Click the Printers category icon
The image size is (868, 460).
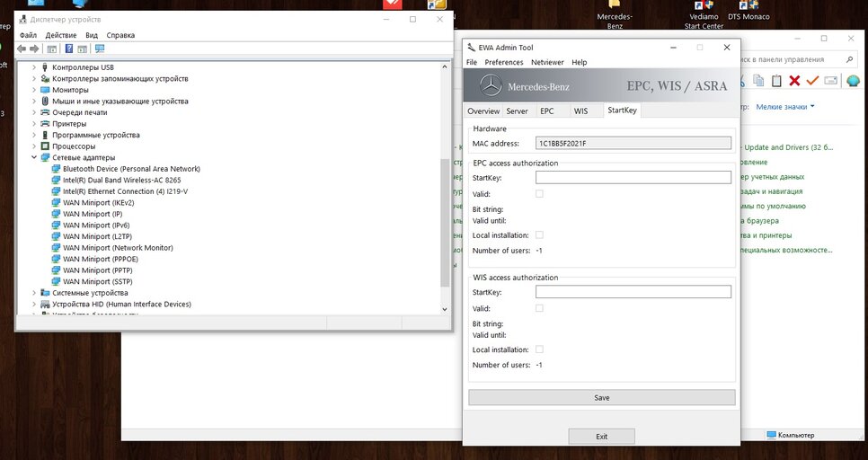46,124
